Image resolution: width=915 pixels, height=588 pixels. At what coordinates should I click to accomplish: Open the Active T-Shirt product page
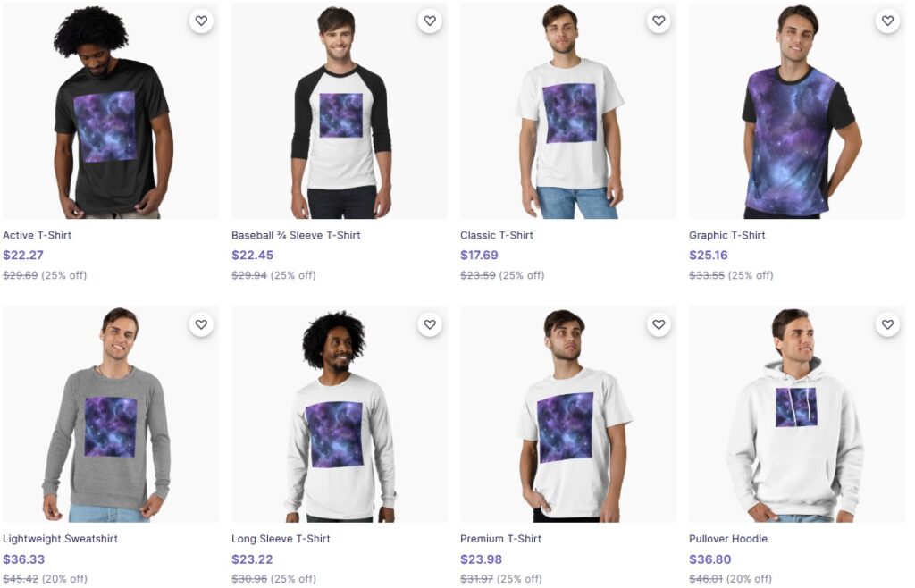tap(38, 235)
